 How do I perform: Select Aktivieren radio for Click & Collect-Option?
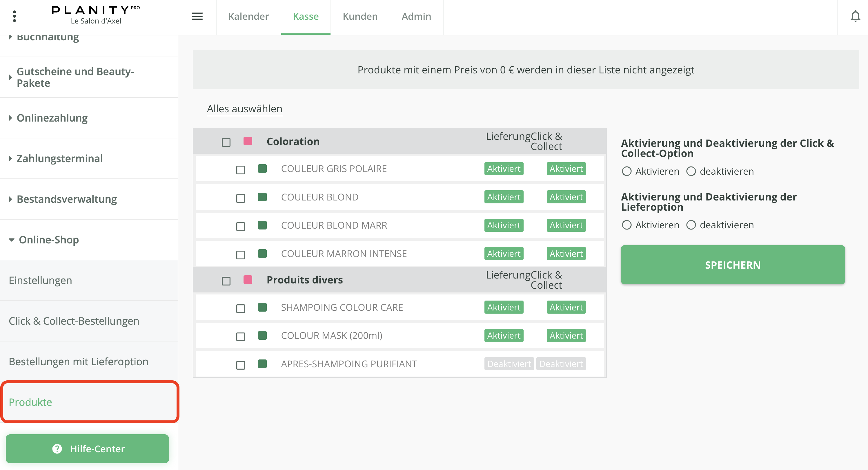point(627,171)
